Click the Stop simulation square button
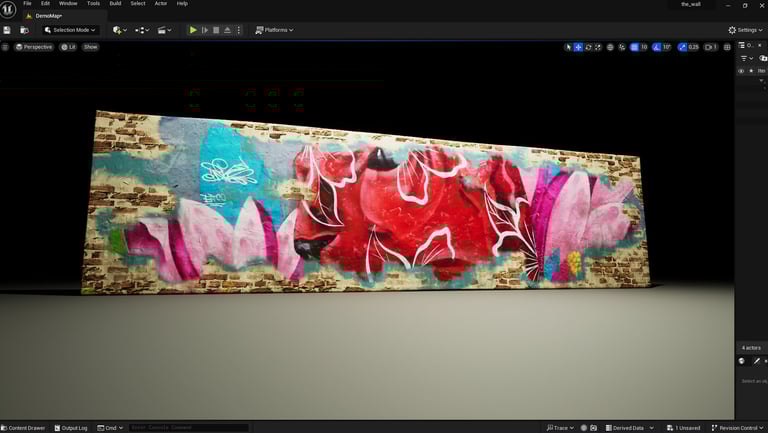Screen dimensions: 768x433 pyautogui.click(x=216, y=30)
